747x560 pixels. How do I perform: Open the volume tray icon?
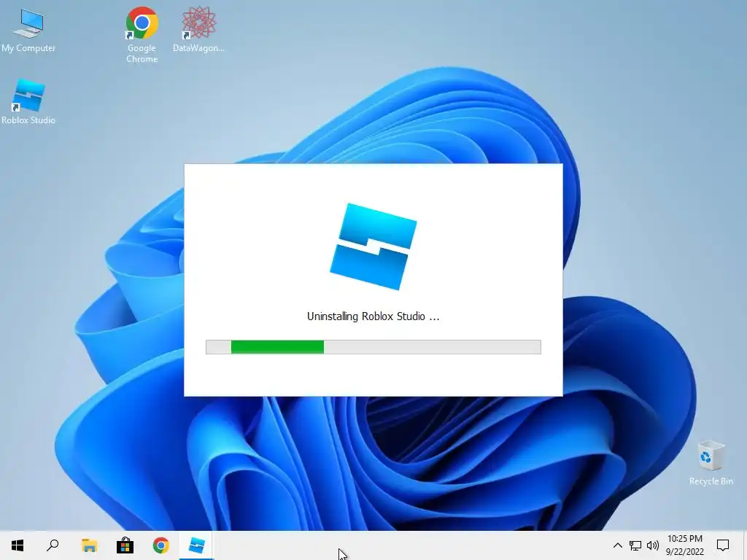tap(653, 545)
